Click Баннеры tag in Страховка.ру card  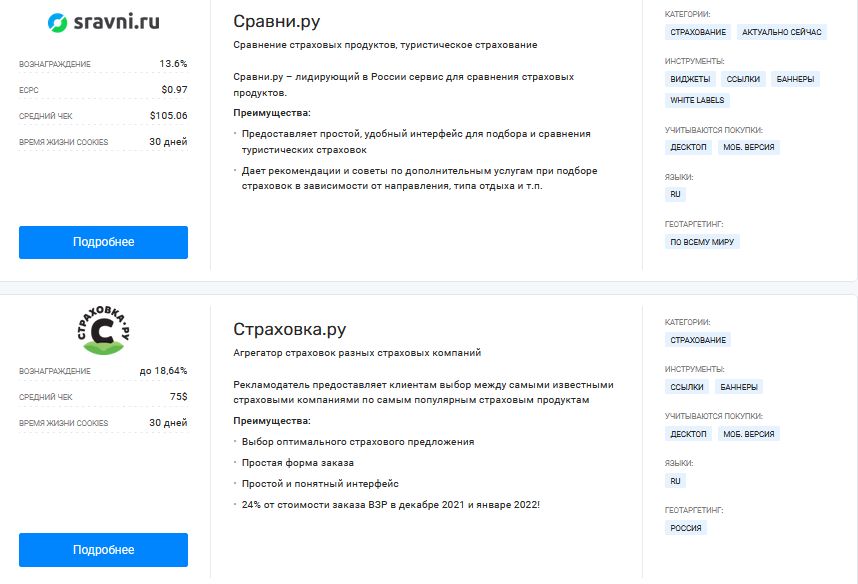pos(739,387)
